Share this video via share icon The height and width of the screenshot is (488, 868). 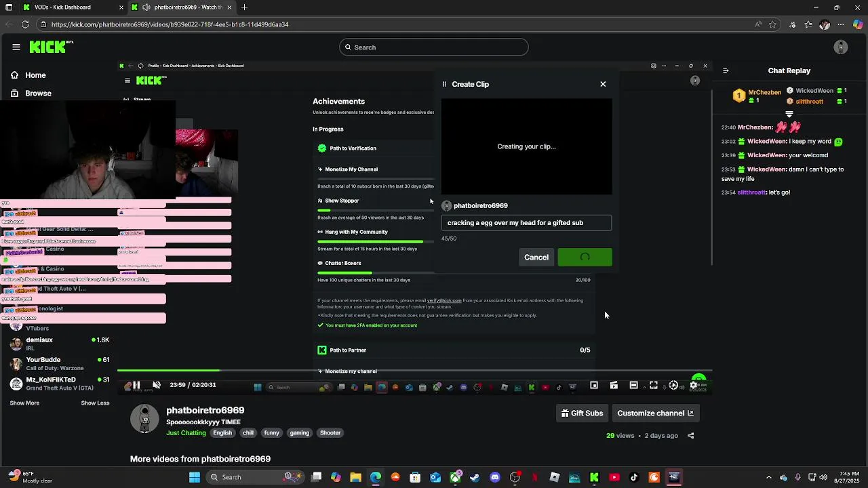(x=690, y=436)
